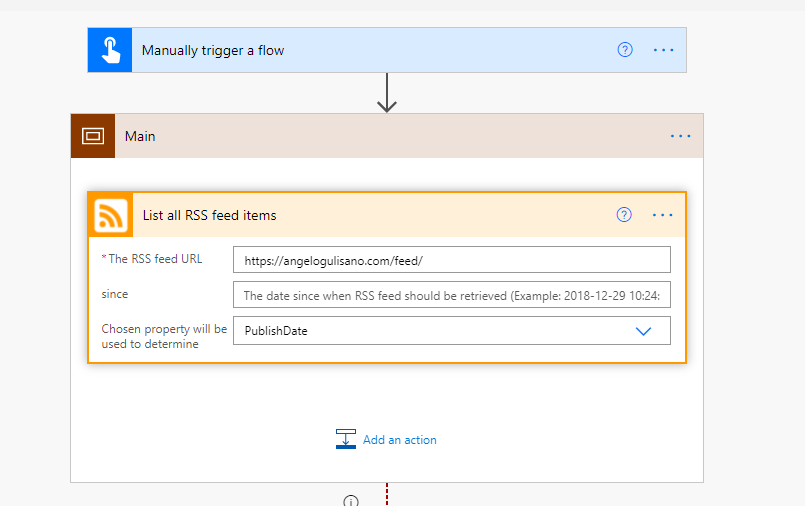Open the PublishDate dropdown
This screenshot has height=506, width=805.
point(452,330)
